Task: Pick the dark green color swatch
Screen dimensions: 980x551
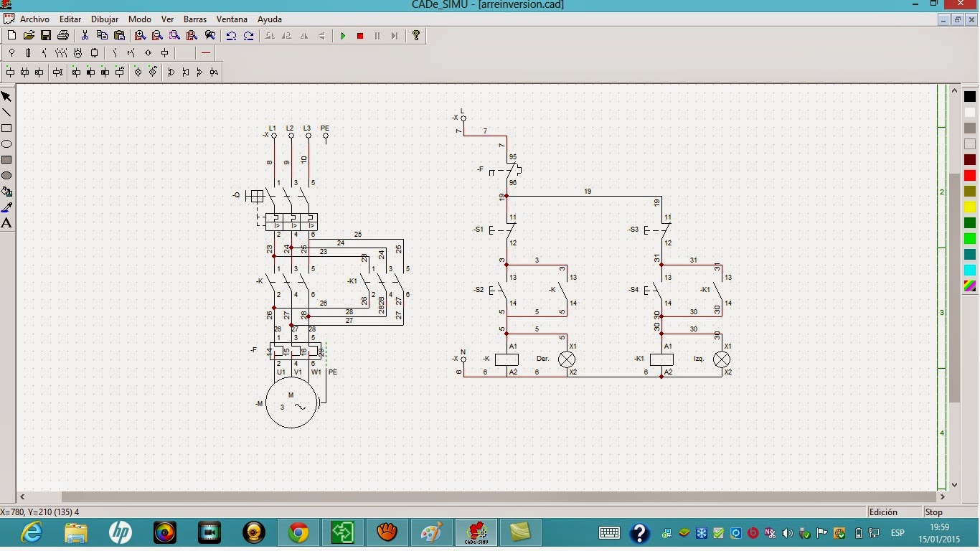Action: coord(970,223)
